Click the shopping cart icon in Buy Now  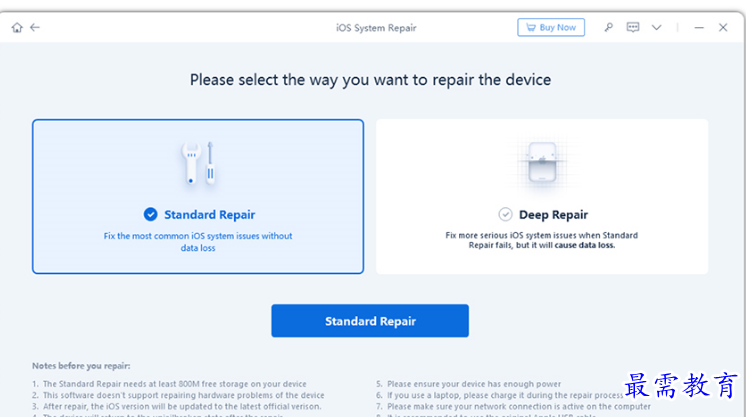[531, 28]
